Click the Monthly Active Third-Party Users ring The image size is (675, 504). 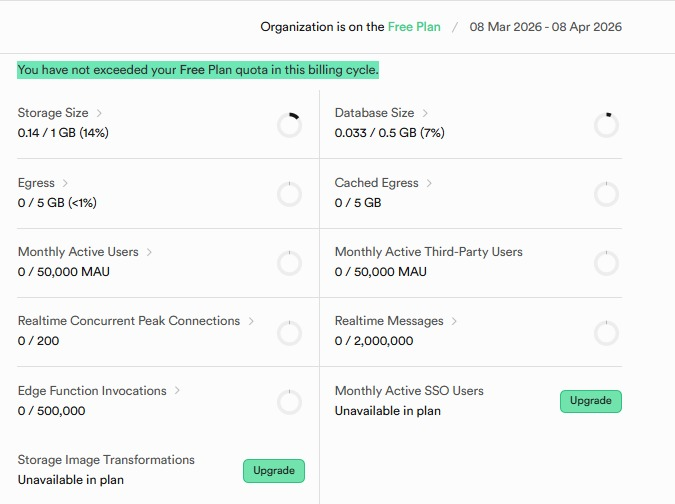tap(606, 263)
